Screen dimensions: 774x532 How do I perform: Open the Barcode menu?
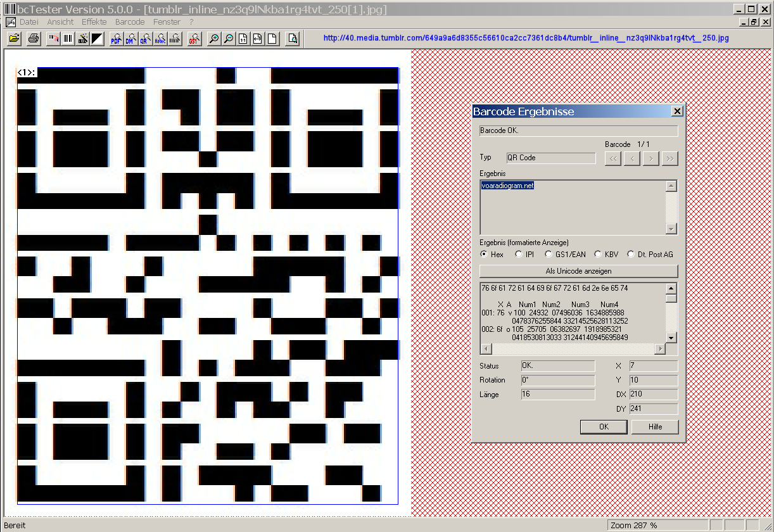[x=130, y=22]
